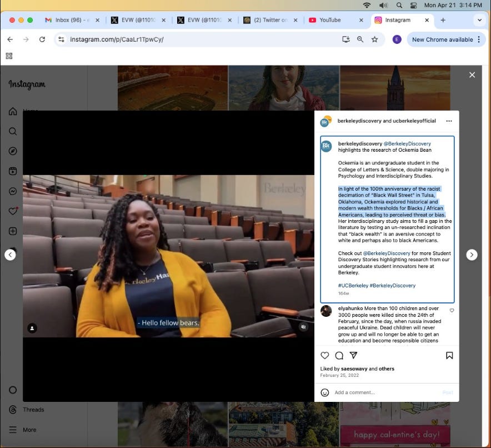Open volume control in menu bar
This screenshot has height=448, width=491.
[x=383, y=6]
